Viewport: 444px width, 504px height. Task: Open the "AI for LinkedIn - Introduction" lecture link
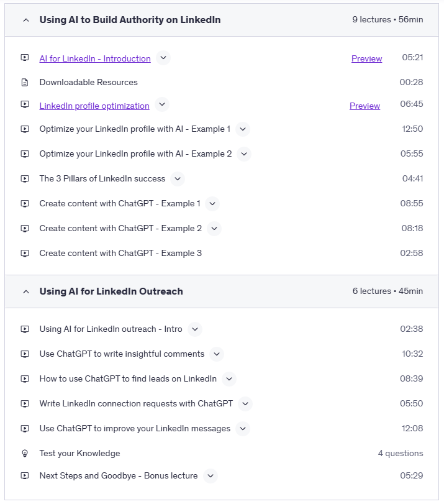point(94,58)
